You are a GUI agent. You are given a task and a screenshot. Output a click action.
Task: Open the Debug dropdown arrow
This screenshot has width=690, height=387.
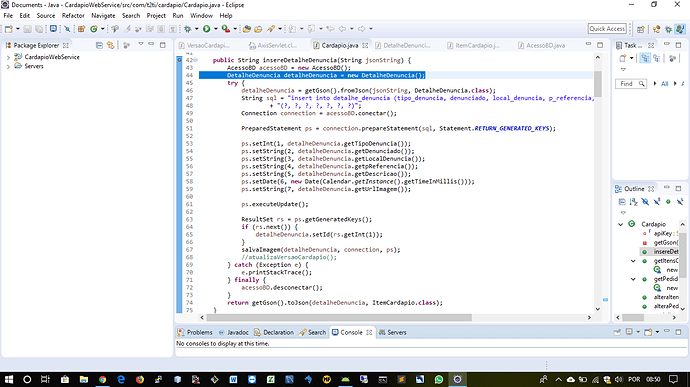197,29
